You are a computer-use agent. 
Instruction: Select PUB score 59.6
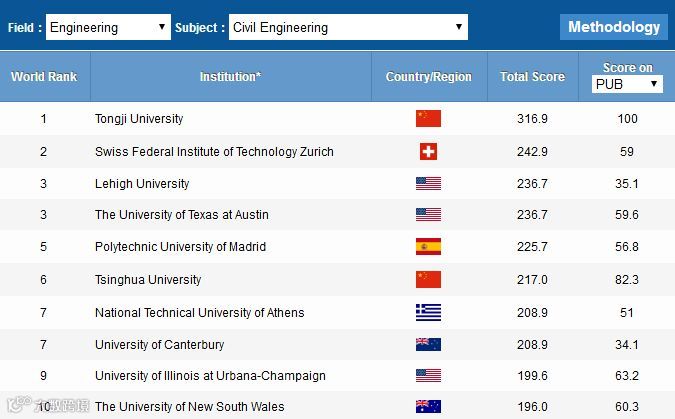click(x=627, y=214)
